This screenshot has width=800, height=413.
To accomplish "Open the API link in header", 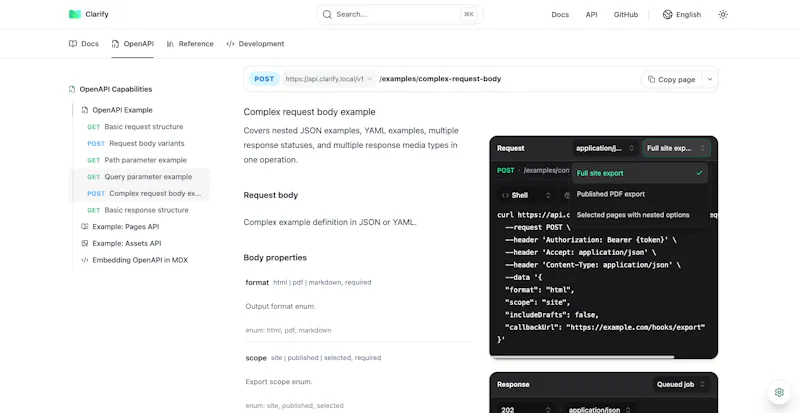I will tap(591, 14).
